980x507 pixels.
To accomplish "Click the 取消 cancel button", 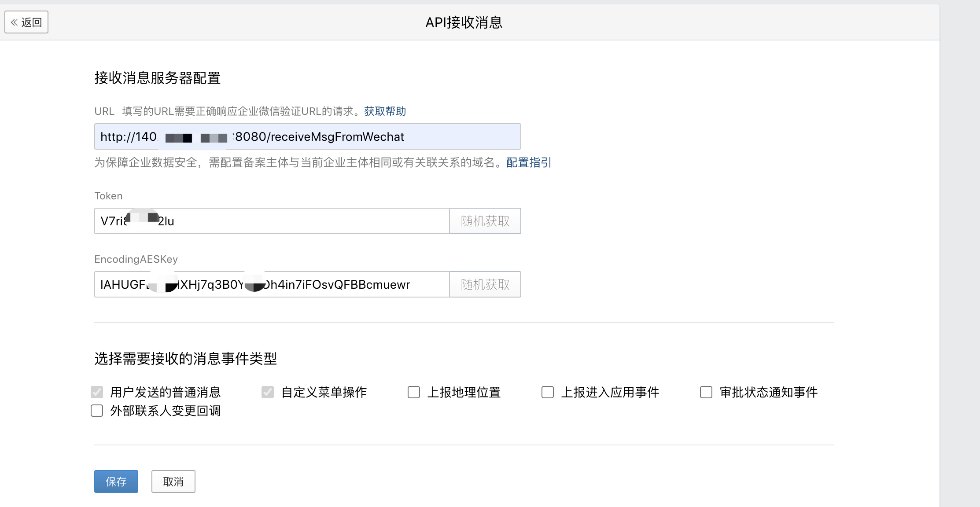I will point(173,481).
